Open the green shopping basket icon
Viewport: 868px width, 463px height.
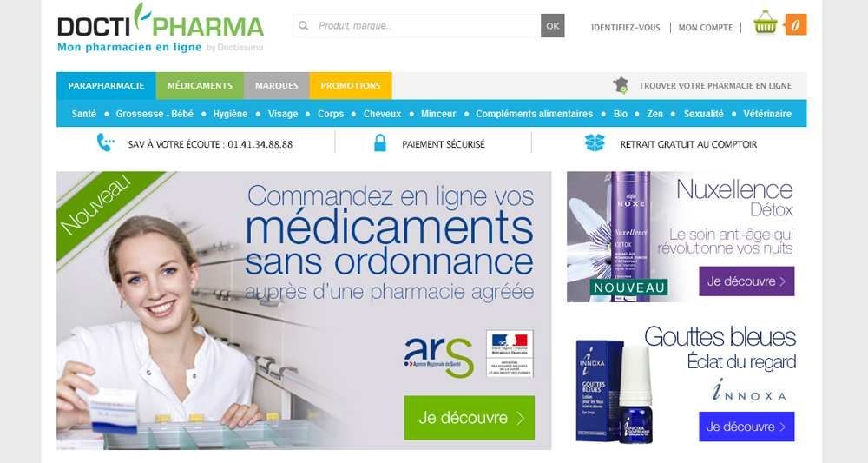(765, 23)
